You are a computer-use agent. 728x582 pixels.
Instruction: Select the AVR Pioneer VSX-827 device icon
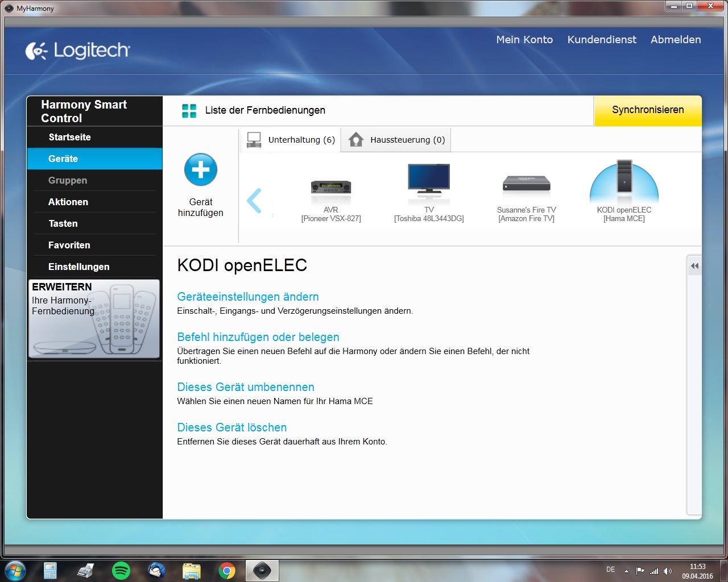(330, 187)
